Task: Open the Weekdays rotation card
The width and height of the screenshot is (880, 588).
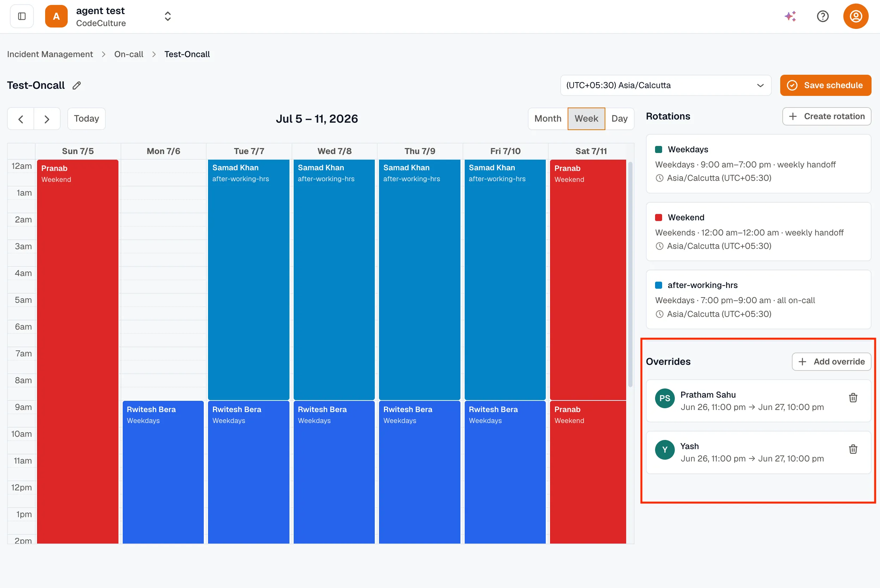Action: click(758, 164)
